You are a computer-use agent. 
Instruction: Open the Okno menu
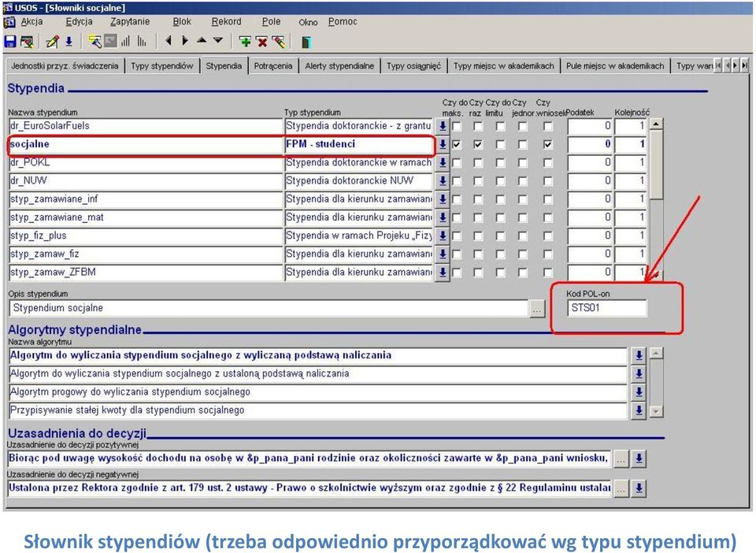tap(308, 22)
